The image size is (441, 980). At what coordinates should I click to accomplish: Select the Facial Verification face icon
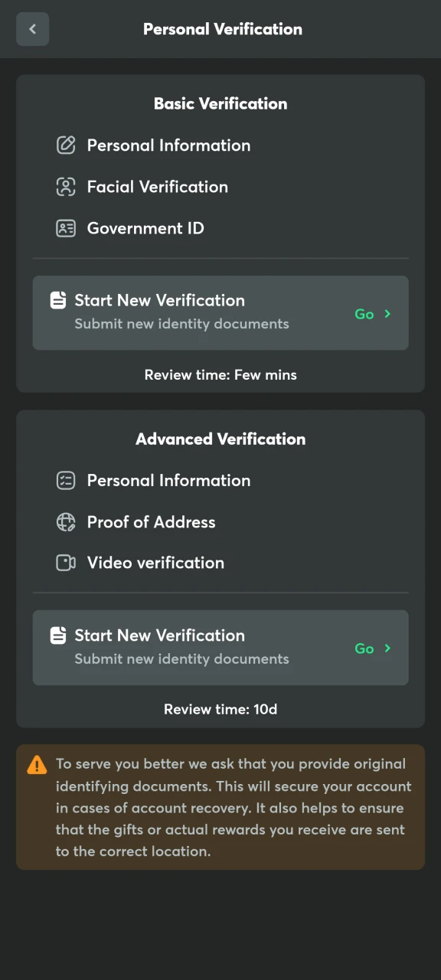click(x=66, y=186)
